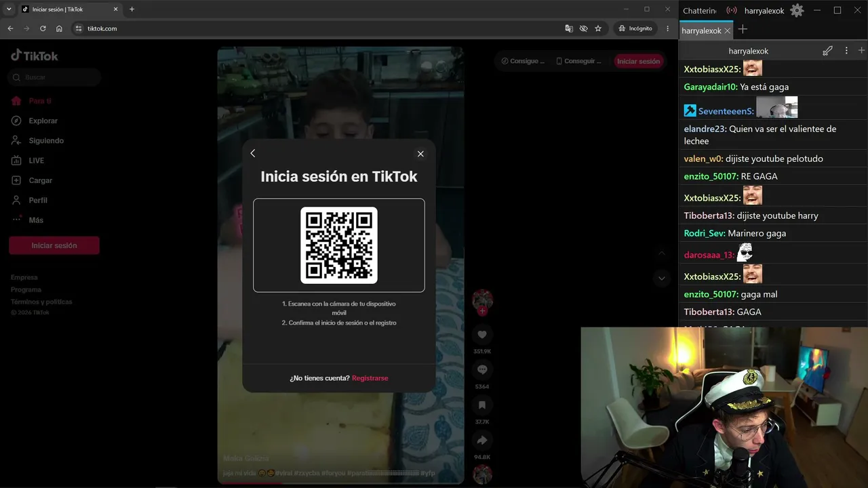Screen dimensions: 868x488
Task: Click the chat moderation mode icon
Action: 827,51
